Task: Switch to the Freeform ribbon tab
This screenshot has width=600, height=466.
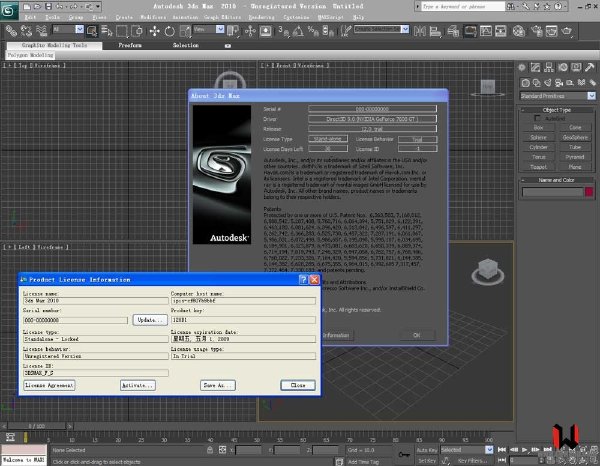Action: [130, 45]
